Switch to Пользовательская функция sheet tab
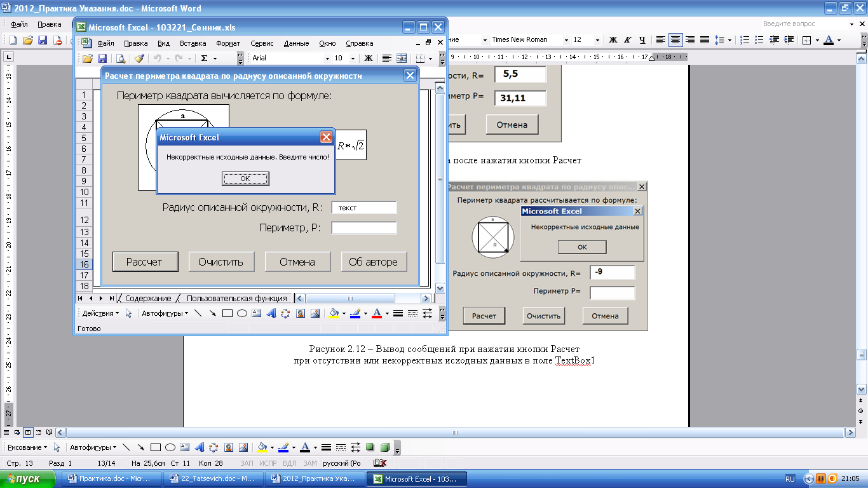Image resolution: width=868 pixels, height=488 pixels. (236, 298)
